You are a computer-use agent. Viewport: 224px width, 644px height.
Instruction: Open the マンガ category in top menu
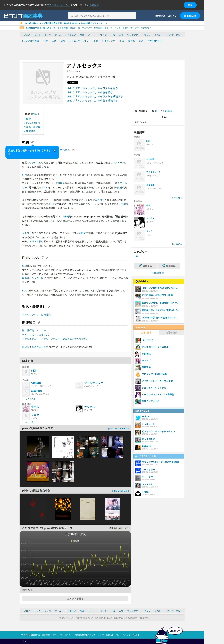pos(37,35)
